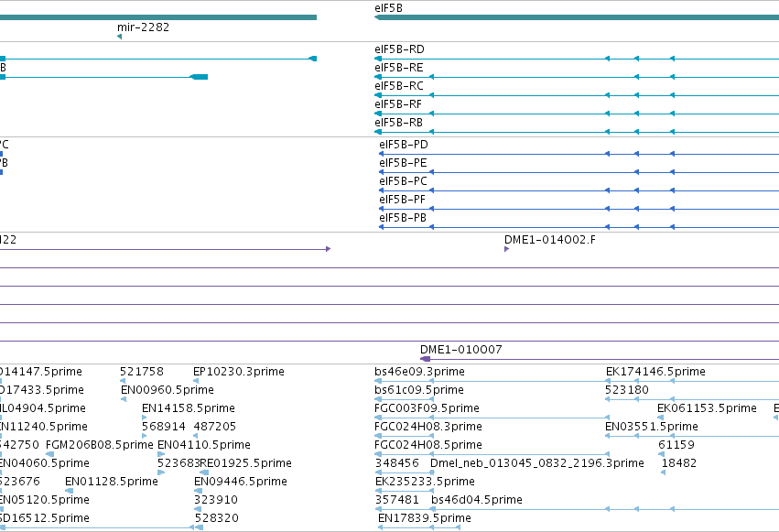The width and height of the screenshot is (779, 532).
Task: Click the DME1-014002.F arrowhead marker
Action: click(507, 249)
